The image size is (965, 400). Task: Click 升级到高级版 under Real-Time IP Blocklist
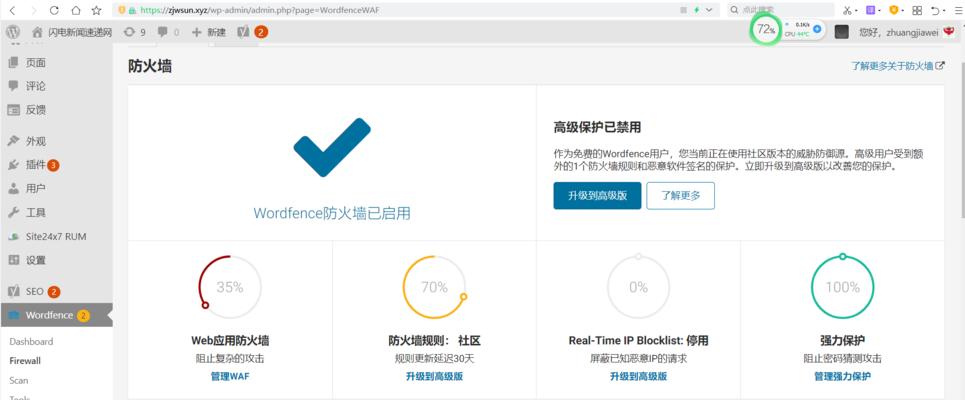click(638, 377)
